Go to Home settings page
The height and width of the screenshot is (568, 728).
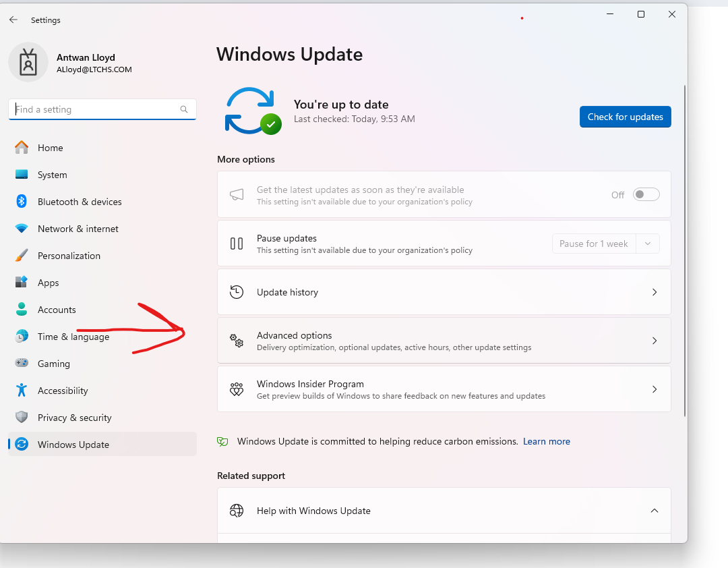pyautogui.click(x=102, y=148)
